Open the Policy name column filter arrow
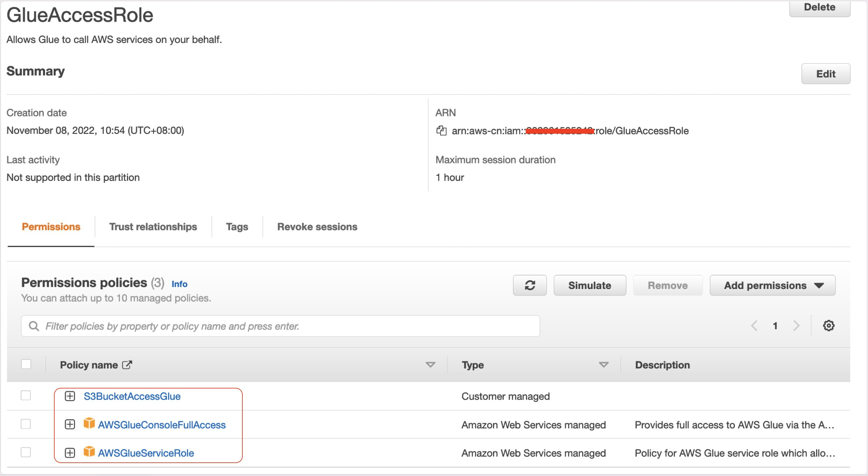 (x=430, y=365)
